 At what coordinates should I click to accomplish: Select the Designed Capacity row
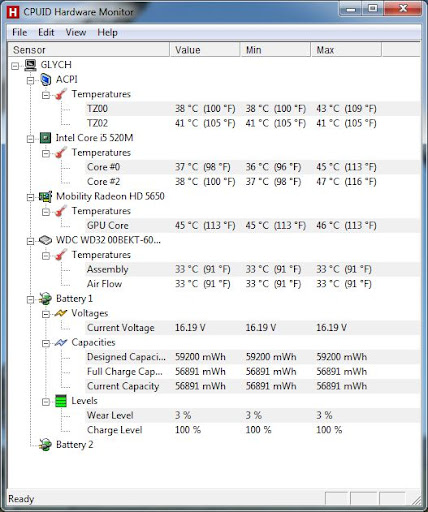(x=252, y=357)
